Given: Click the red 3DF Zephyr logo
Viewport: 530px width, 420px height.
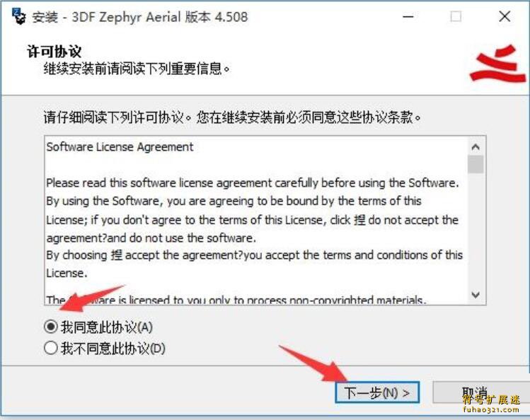Looking at the screenshot, I should tap(497, 64).
